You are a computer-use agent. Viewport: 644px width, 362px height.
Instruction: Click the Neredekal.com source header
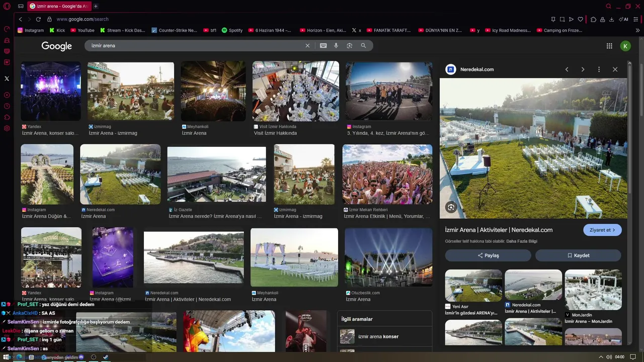pyautogui.click(x=470, y=69)
